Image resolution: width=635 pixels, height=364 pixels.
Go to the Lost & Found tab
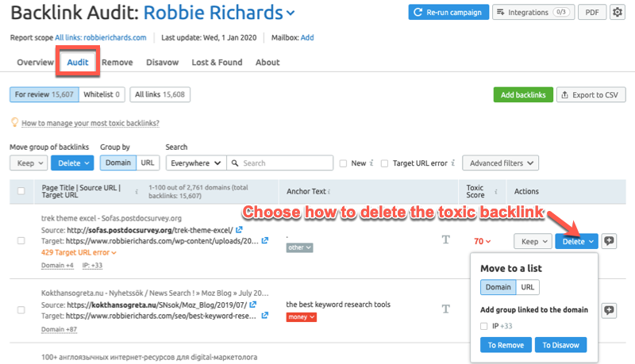[217, 62]
